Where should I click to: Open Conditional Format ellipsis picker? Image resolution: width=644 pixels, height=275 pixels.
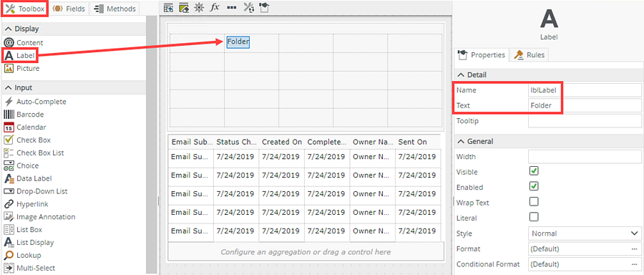[x=634, y=264]
